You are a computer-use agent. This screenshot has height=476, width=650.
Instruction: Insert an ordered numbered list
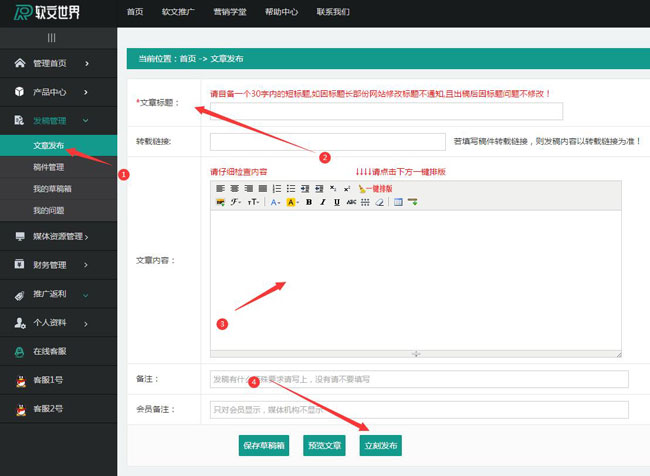[277, 188]
